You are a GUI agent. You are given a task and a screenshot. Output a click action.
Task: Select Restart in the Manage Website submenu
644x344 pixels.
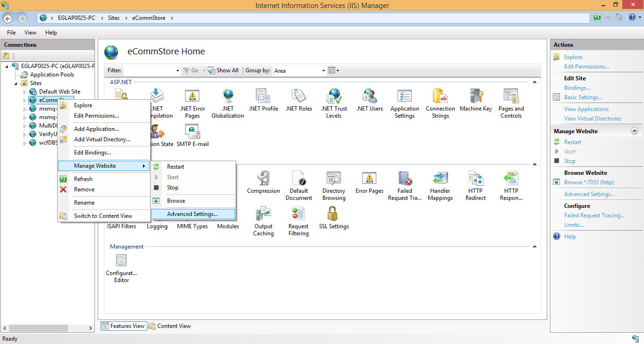pos(193,167)
